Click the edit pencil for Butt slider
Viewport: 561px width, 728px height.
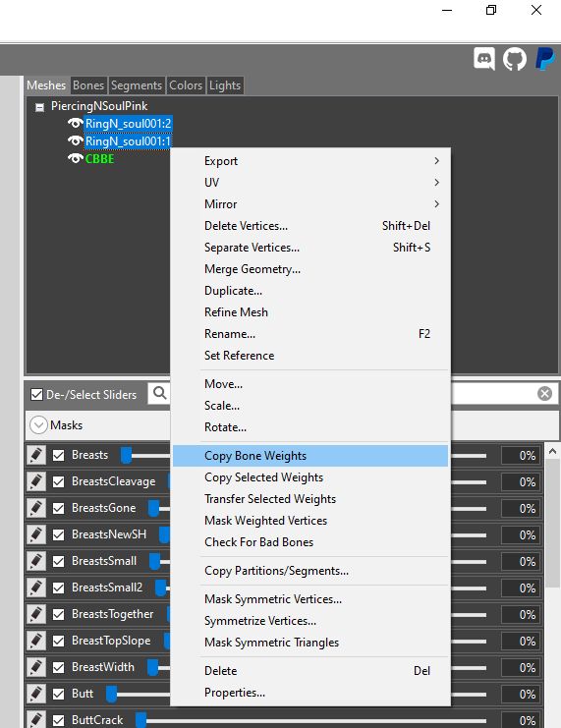35,694
